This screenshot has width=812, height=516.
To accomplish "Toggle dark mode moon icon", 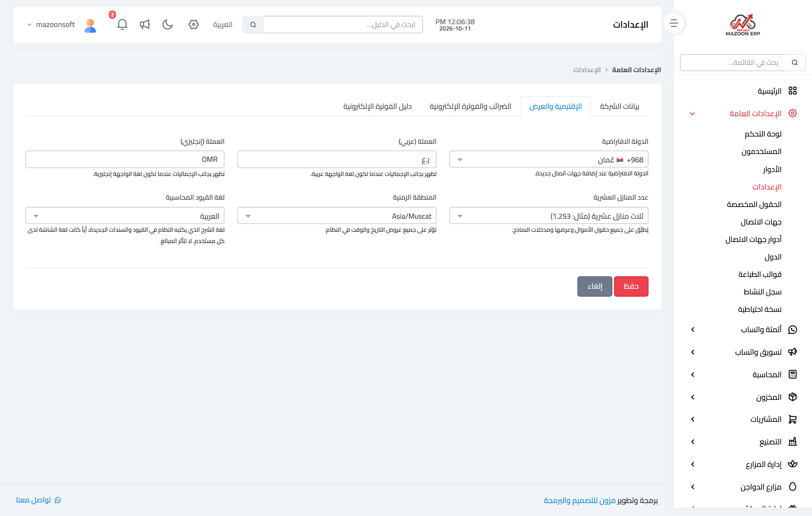I will [167, 24].
